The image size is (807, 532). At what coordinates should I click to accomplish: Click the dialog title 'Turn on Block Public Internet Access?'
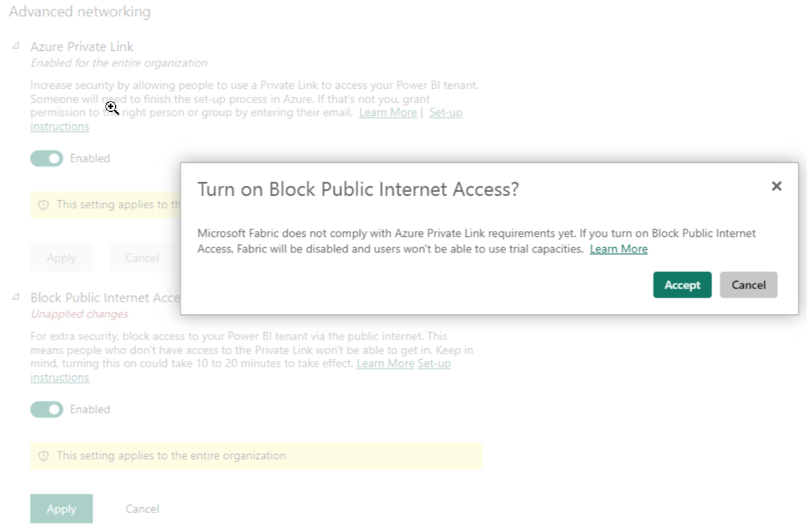358,189
